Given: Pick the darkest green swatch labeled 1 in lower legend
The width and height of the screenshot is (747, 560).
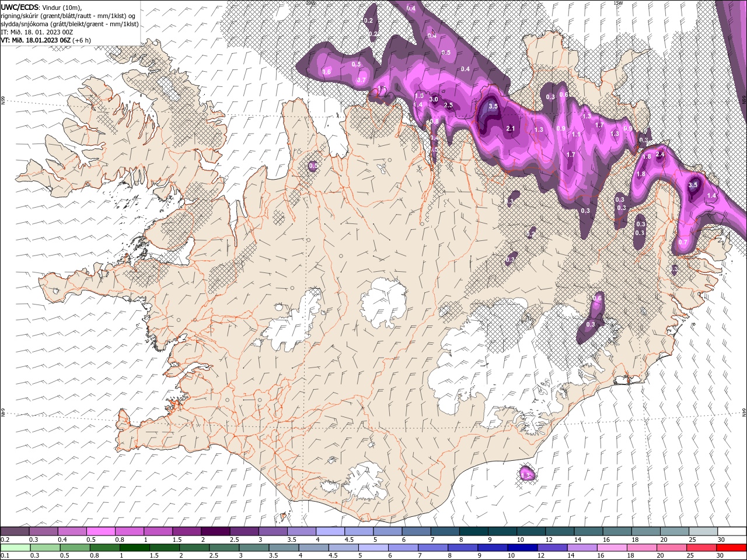Looking at the screenshot, I should tap(134, 548).
